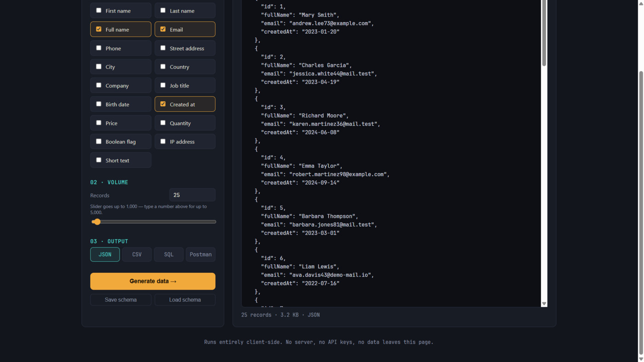Click the slider limit hint text
Screen dimensions: 644x362
click(149, 209)
